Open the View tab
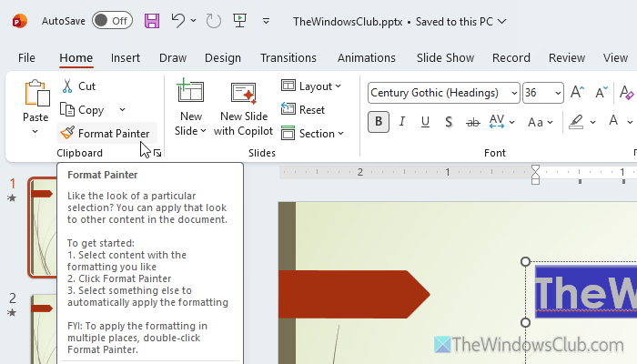 pos(615,57)
